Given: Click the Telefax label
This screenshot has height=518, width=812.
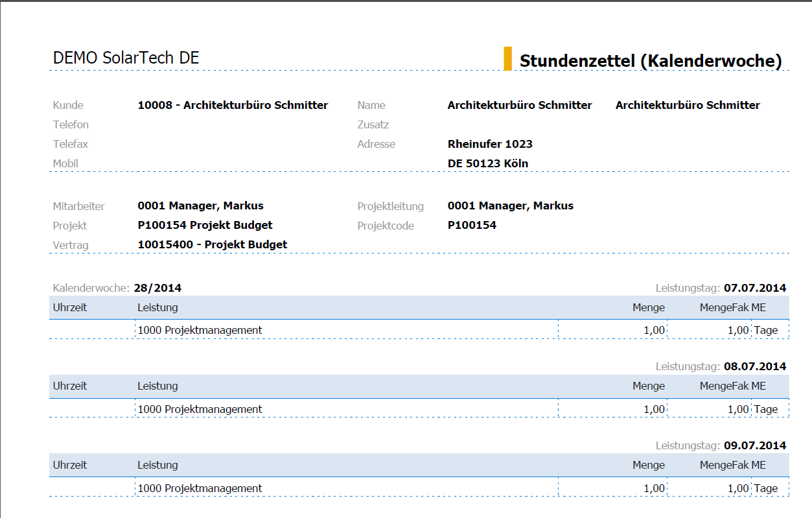Looking at the screenshot, I should click(x=70, y=144).
